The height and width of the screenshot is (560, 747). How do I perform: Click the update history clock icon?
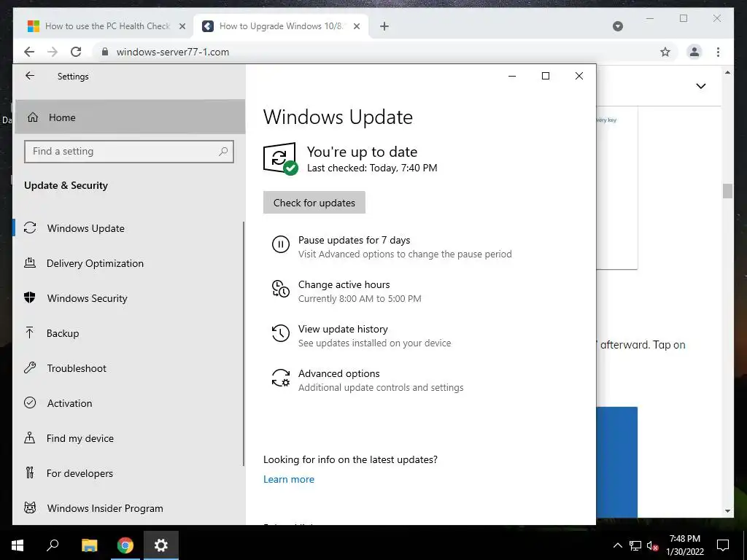281,333
